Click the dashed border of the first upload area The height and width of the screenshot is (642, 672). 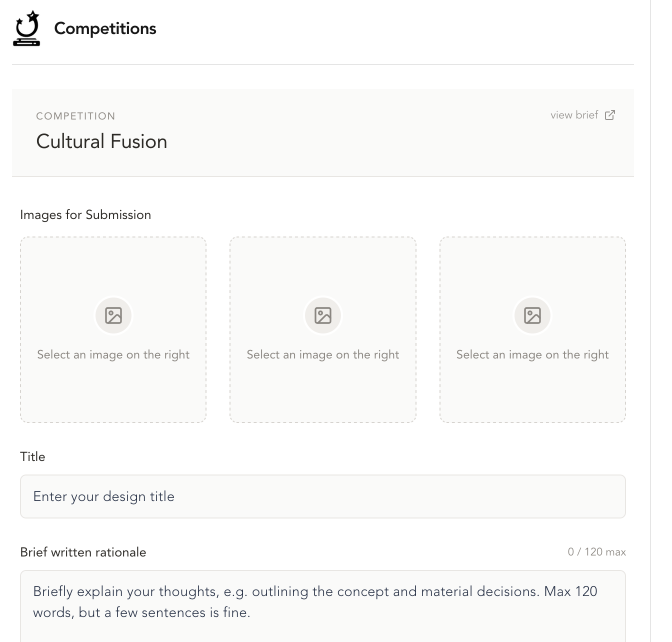click(113, 238)
